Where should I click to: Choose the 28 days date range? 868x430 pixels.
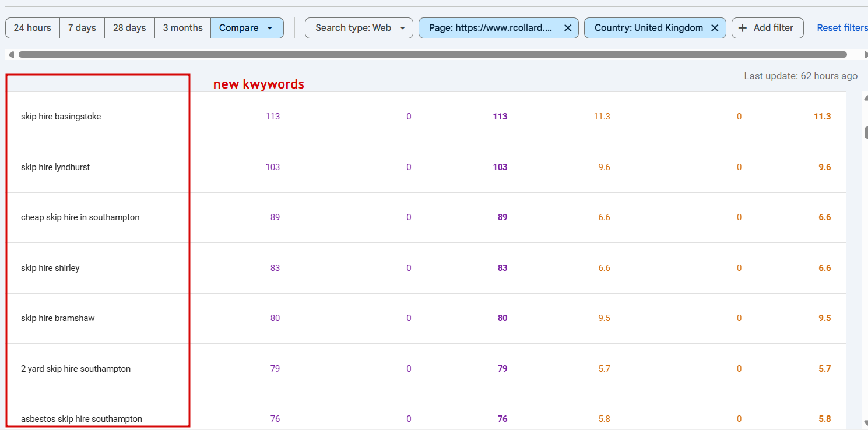click(x=129, y=28)
